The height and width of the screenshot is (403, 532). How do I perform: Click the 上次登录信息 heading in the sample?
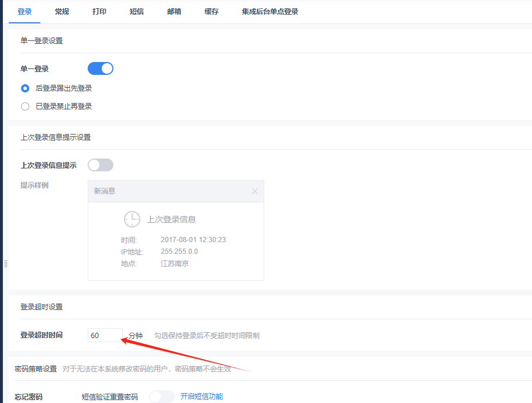click(171, 219)
